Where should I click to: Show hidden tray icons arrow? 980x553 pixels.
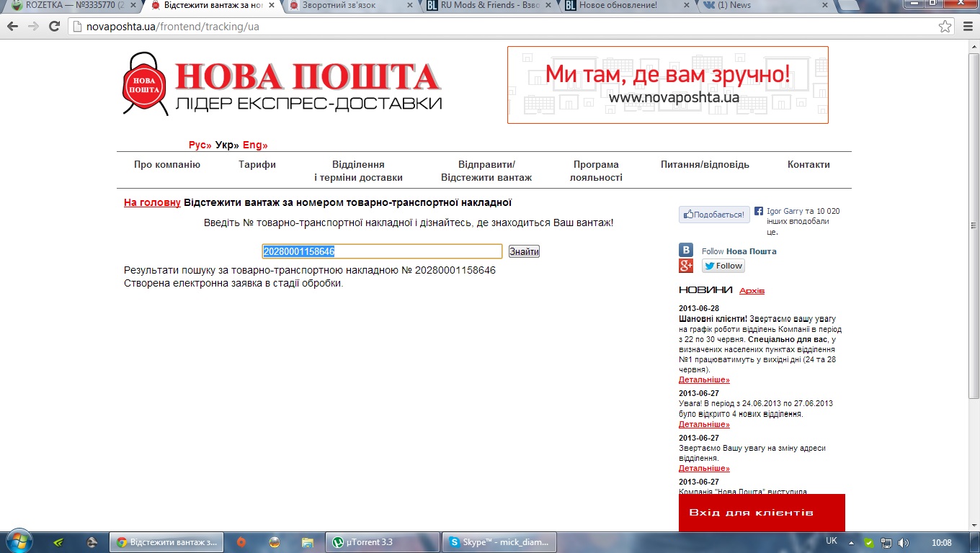point(852,542)
